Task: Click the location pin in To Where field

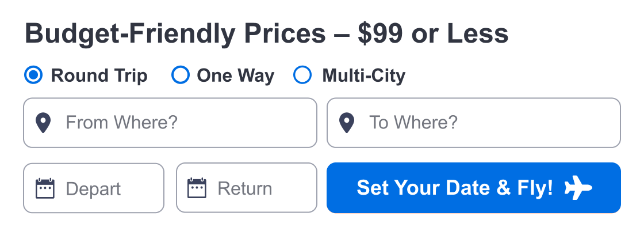Action: pyautogui.click(x=347, y=123)
